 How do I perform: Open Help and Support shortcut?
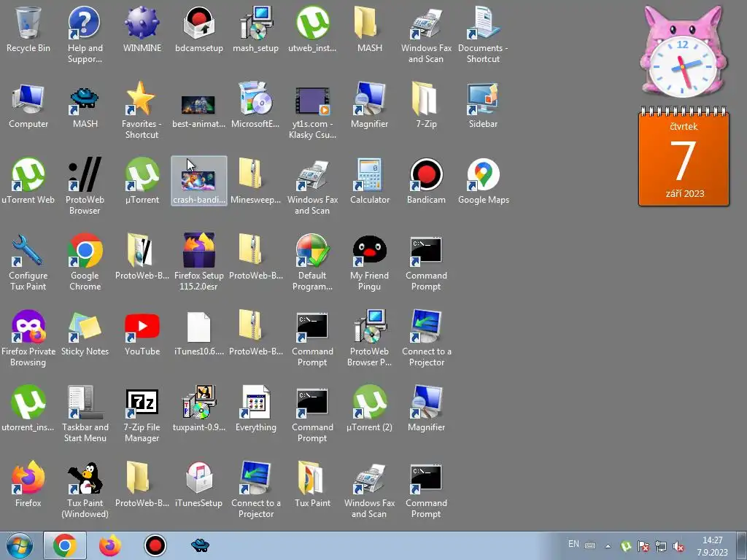tap(85, 34)
